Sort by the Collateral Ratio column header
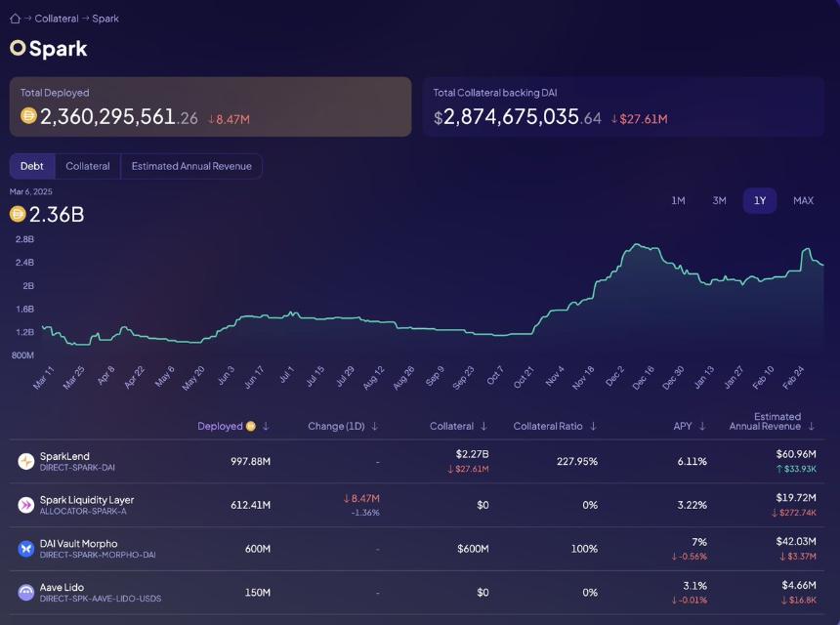Image resolution: width=840 pixels, height=625 pixels. pos(548,427)
